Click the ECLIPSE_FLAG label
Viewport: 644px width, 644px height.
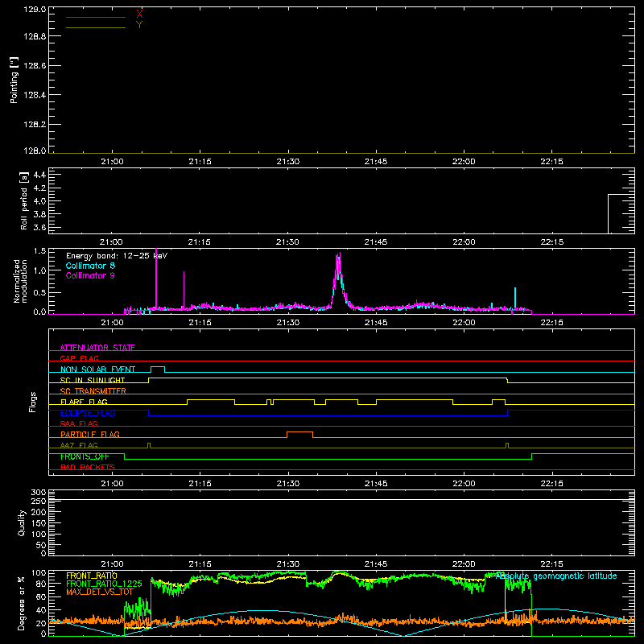(88, 413)
